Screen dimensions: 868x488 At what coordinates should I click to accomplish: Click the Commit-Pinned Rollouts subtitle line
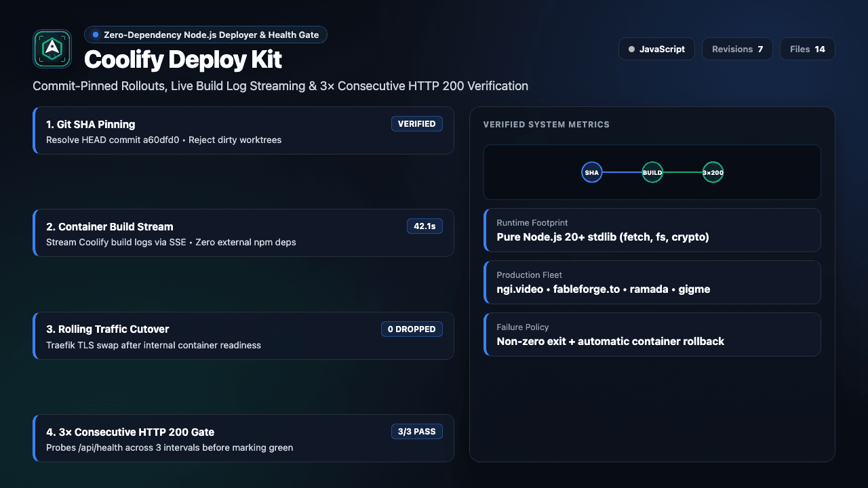(x=280, y=86)
